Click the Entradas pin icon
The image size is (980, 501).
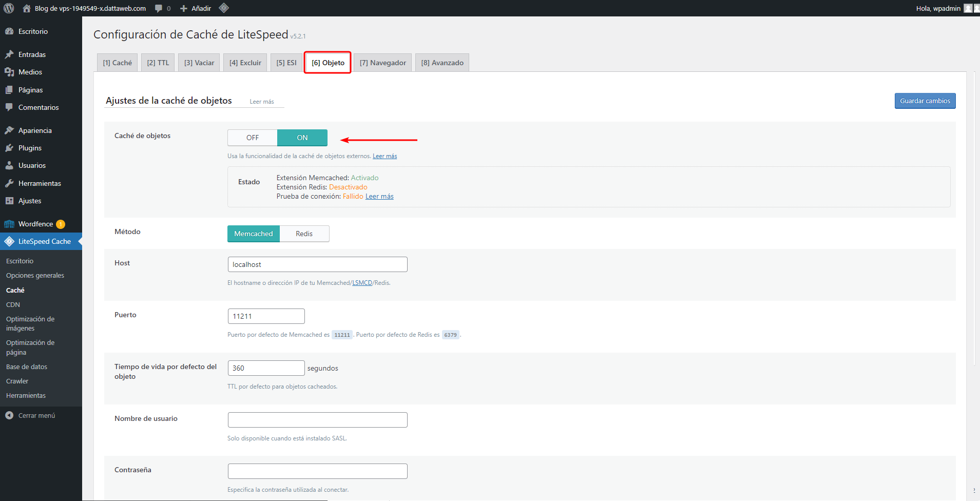point(9,54)
